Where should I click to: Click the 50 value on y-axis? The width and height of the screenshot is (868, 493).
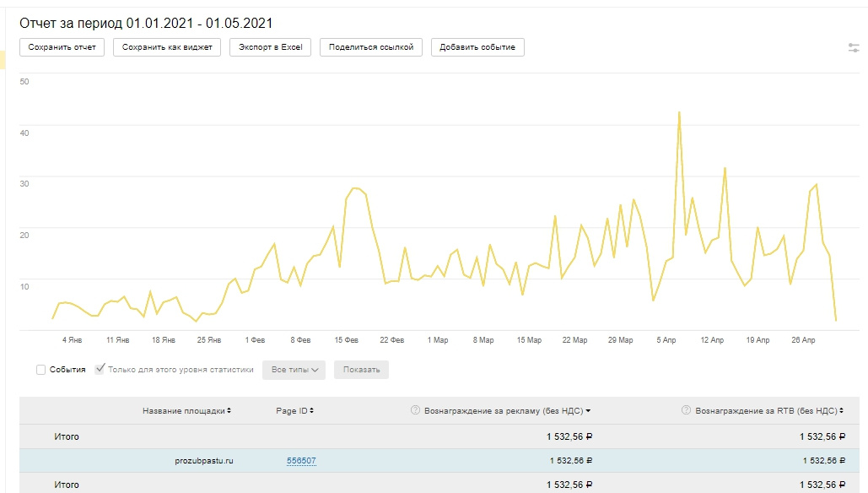pyautogui.click(x=24, y=81)
